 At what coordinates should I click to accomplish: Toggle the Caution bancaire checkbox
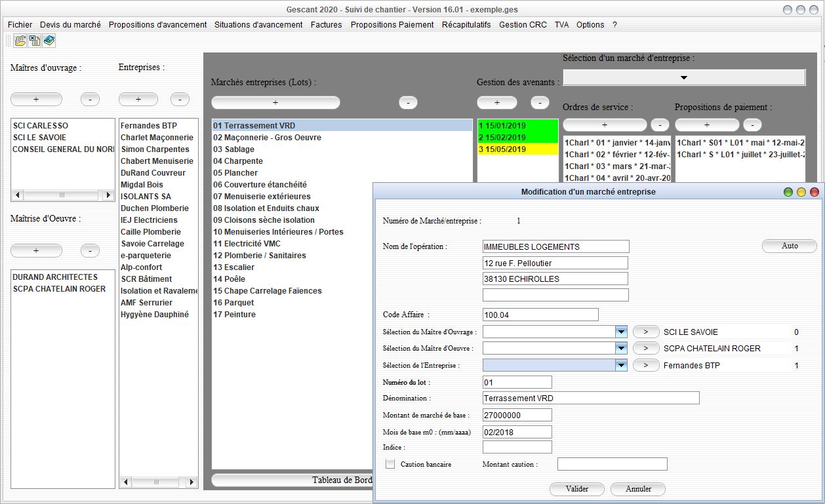[390, 464]
